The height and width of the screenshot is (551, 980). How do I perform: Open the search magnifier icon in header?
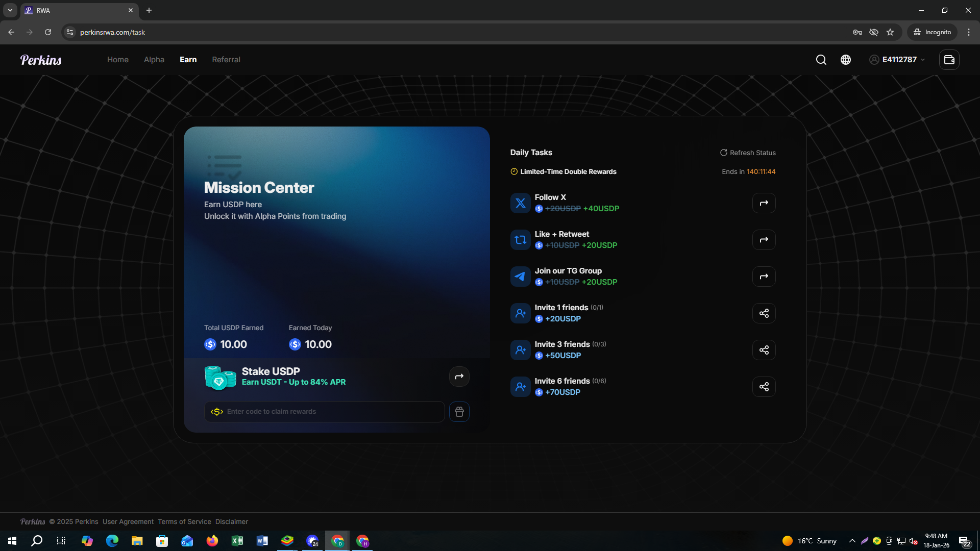click(821, 60)
